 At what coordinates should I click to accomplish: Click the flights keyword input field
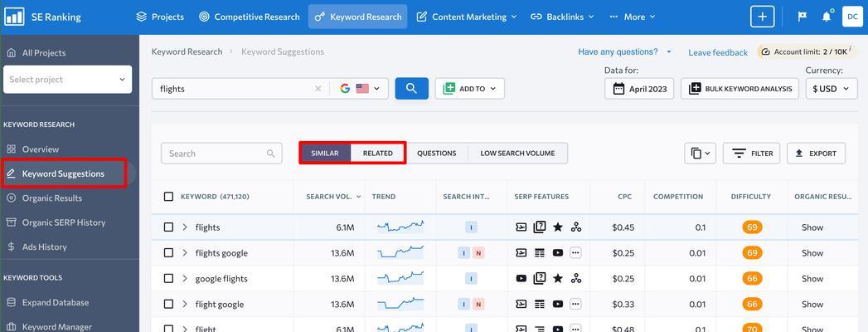235,89
